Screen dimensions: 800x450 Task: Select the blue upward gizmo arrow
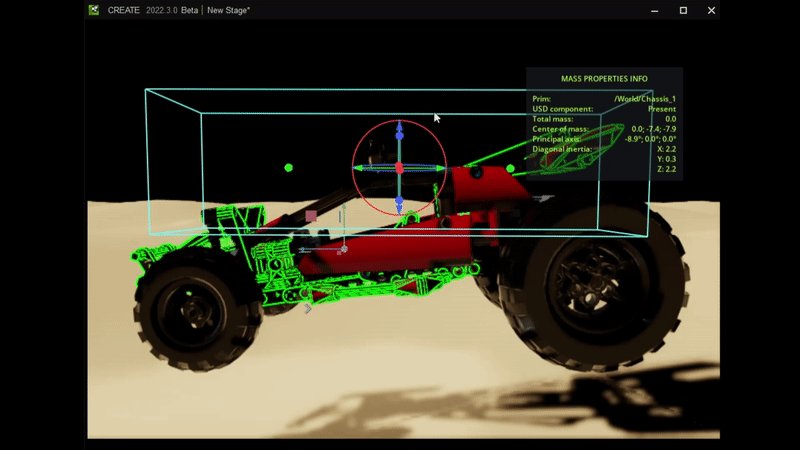pos(399,132)
